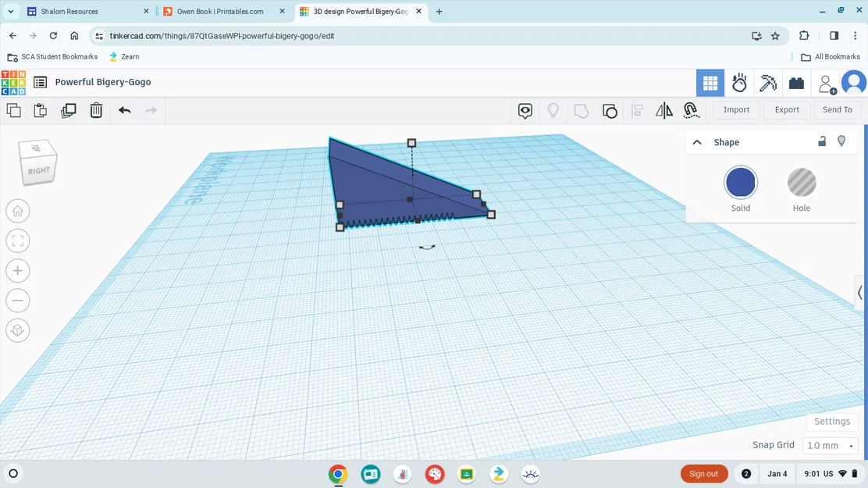Click the Ungroup shapes icon
This screenshot has height=488, width=868.
pyautogui.click(x=610, y=111)
